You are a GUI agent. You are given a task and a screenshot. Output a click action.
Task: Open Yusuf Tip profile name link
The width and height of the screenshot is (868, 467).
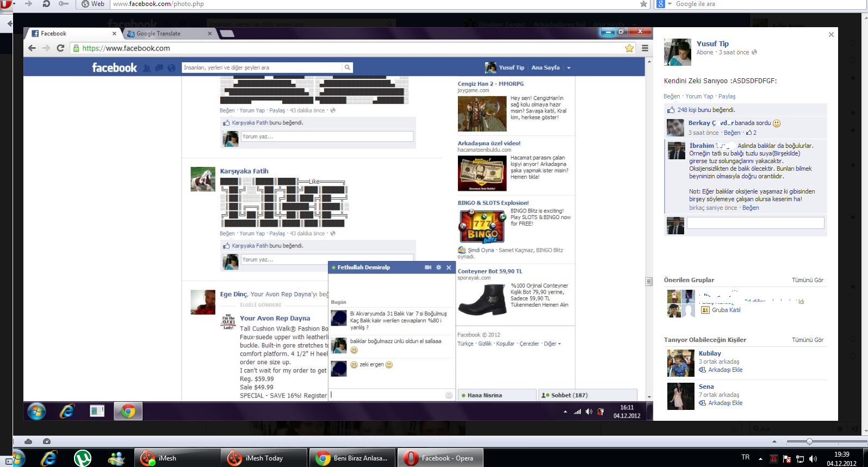(712, 43)
